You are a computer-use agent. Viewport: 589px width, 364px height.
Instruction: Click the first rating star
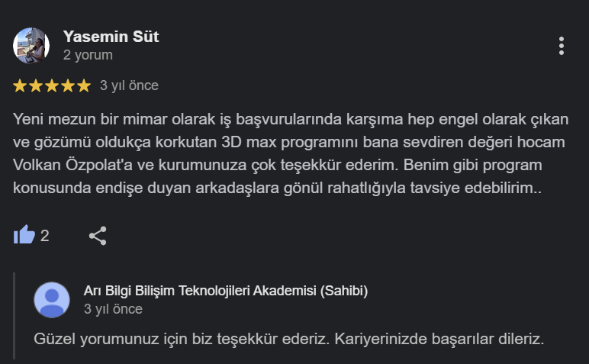21,85
